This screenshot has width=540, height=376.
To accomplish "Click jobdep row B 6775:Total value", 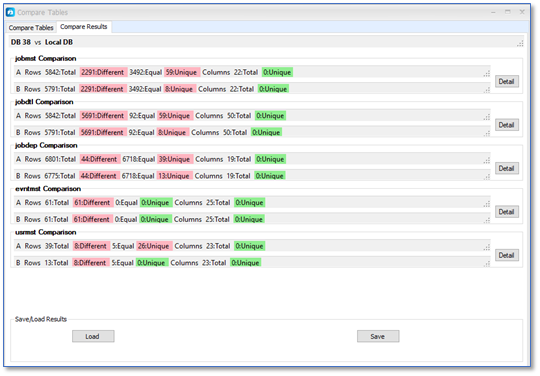I will (x=60, y=176).
